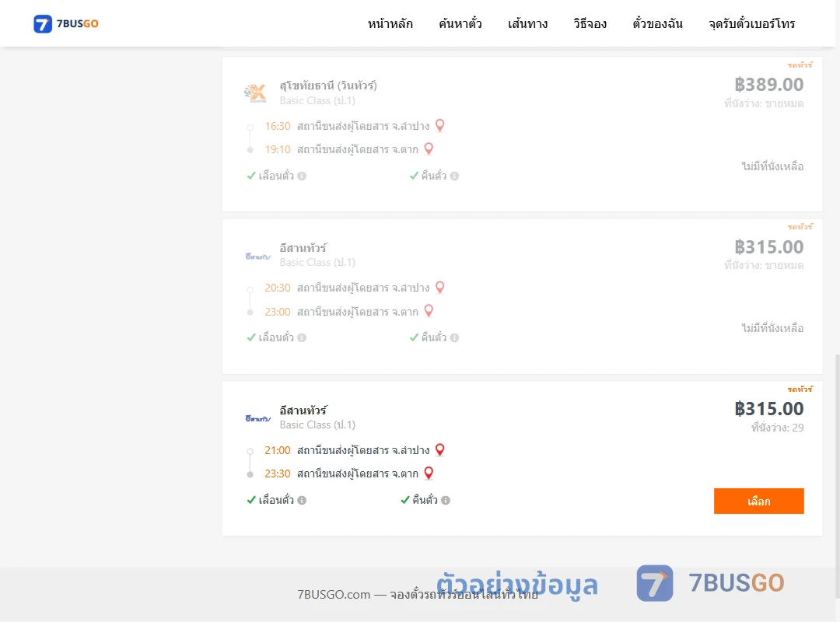The width and height of the screenshot is (840, 622).
Task: Click map pin for 19:10 Tak arrival
Action: click(x=429, y=149)
